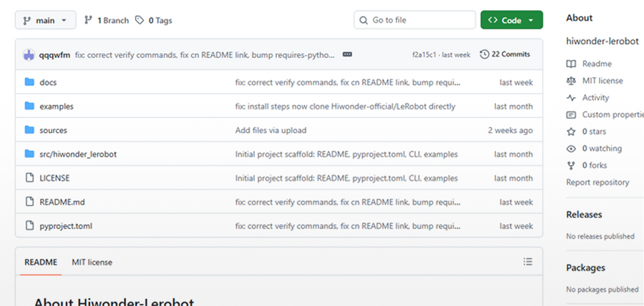Open the Custom properties link
This screenshot has height=306, width=644.
pyautogui.click(x=613, y=115)
